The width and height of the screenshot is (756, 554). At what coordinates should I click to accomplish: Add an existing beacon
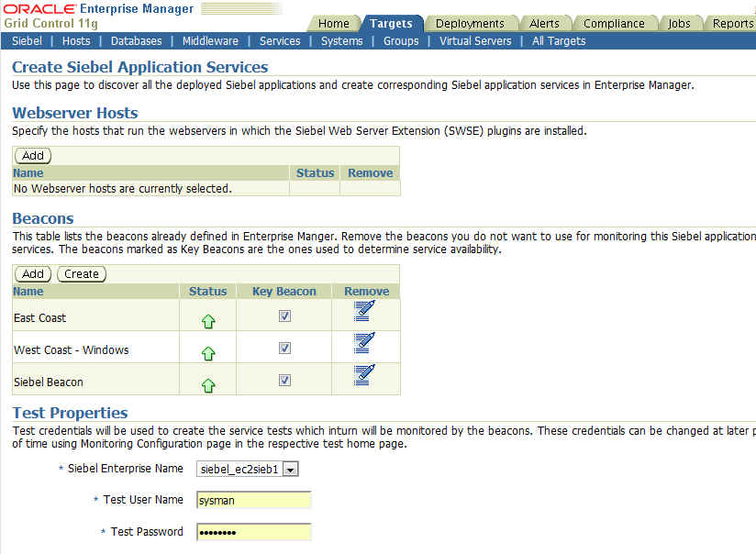point(33,274)
